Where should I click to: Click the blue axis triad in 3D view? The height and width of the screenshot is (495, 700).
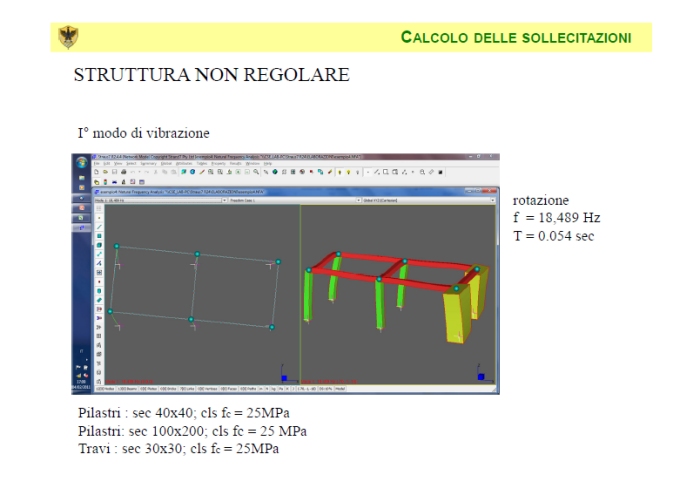(x=480, y=377)
